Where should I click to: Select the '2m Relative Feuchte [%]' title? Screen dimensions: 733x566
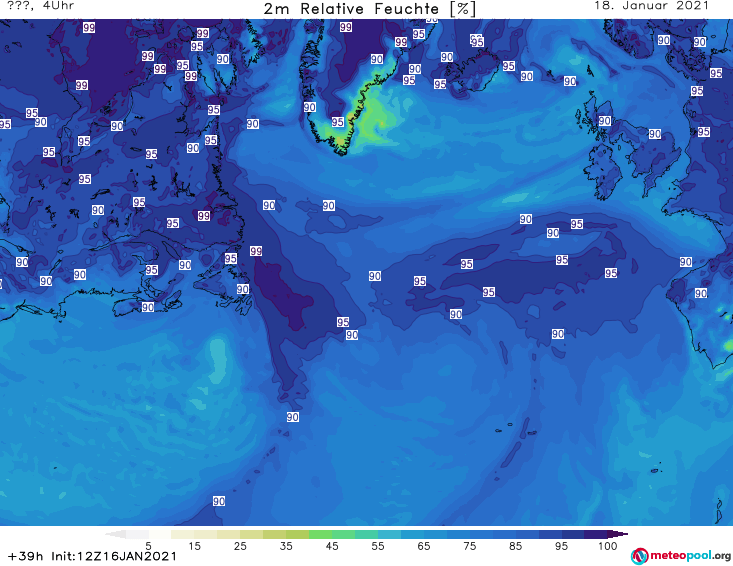[x=370, y=9]
